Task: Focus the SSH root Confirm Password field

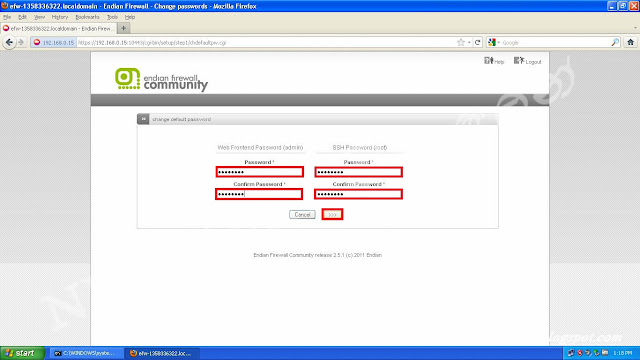Action: 358,194
